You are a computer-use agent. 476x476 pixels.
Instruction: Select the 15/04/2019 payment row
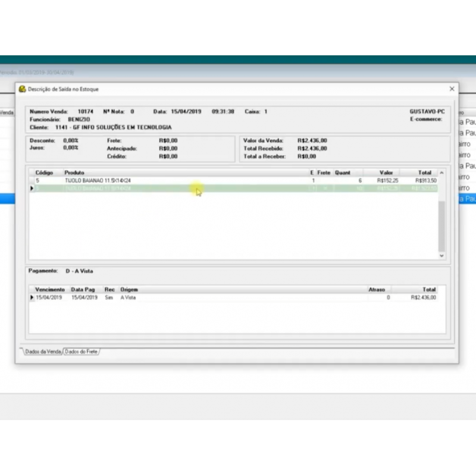coord(178,297)
